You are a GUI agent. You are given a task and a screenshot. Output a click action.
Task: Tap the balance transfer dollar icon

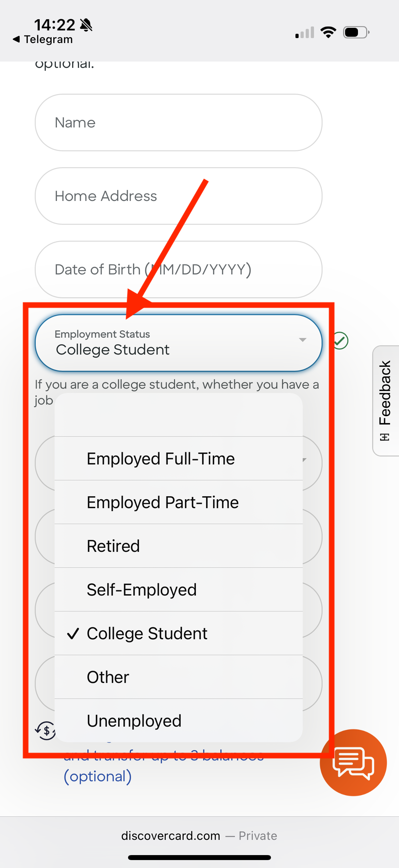45,730
